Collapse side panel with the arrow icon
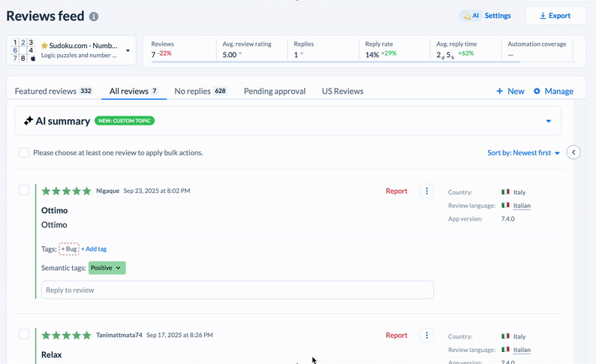Image resolution: width=596 pixels, height=364 pixels. click(573, 152)
